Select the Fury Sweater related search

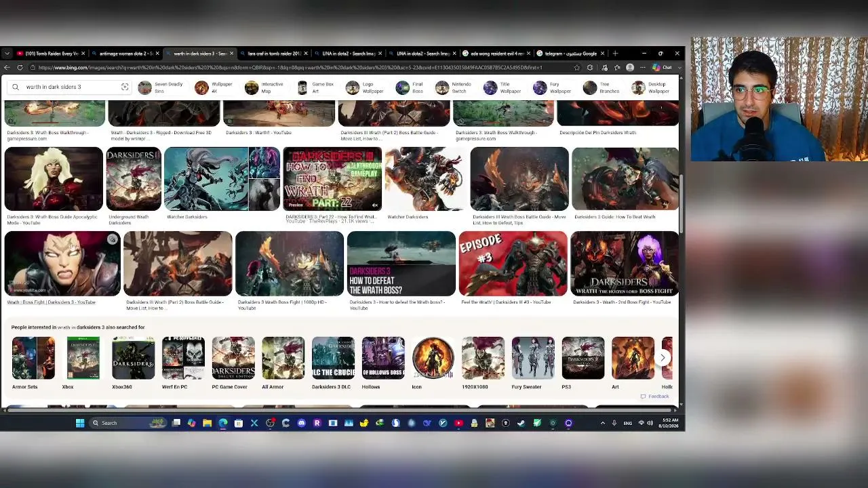pos(533,364)
